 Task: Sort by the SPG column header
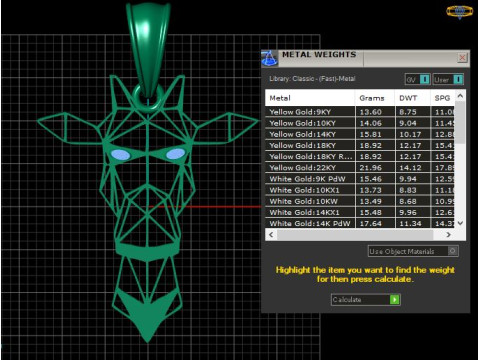[442, 98]
